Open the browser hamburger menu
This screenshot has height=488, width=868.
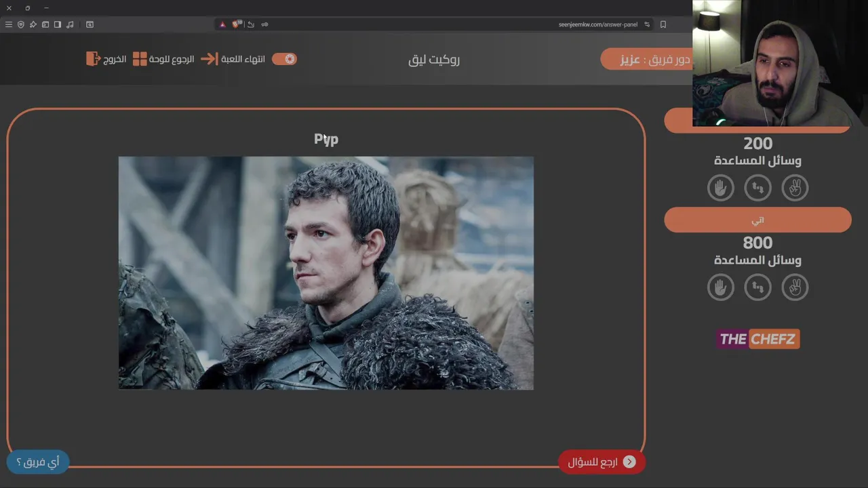(9, 24)
